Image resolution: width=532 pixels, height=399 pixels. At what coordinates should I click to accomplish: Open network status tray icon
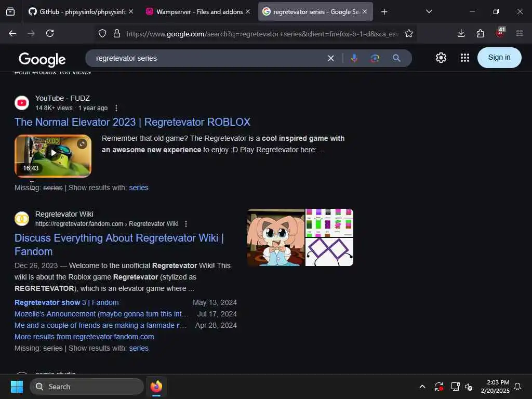(x=455, y=387)
